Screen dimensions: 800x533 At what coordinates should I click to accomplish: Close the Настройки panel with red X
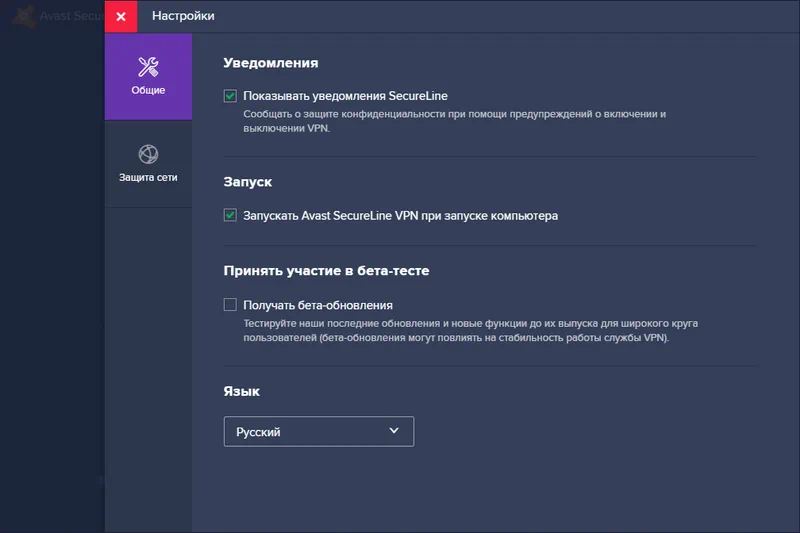pyautogui.click(x=121, y=16)
